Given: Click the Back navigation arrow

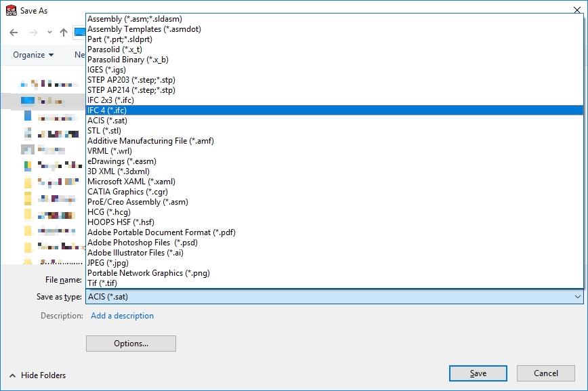Looking at the screenshot, I should click(14, 33).
